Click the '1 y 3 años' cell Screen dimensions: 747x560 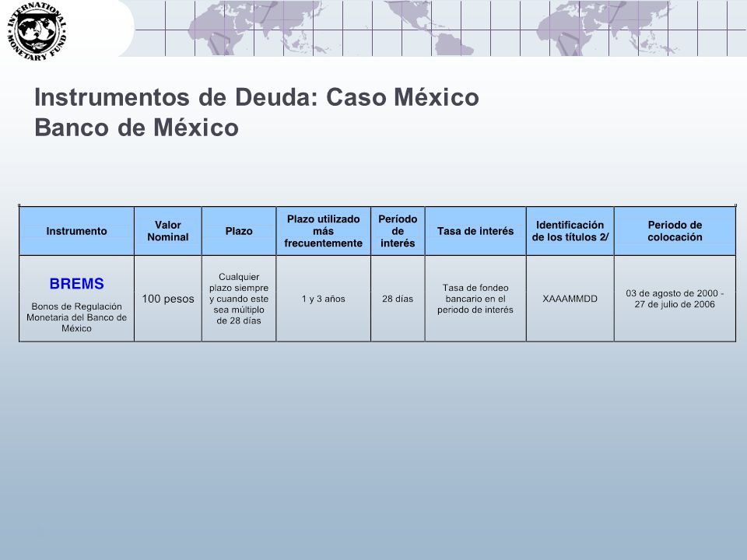coord(324,299)
